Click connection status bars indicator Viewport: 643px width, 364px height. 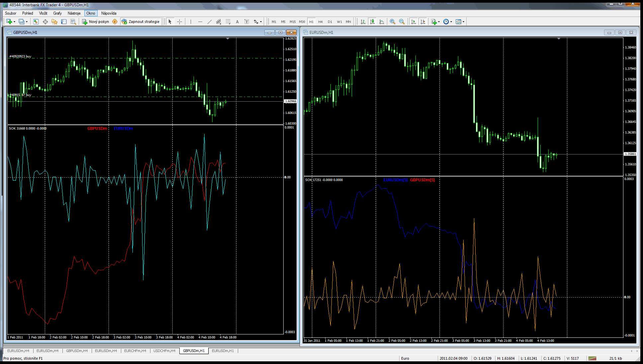coord(592,358)
